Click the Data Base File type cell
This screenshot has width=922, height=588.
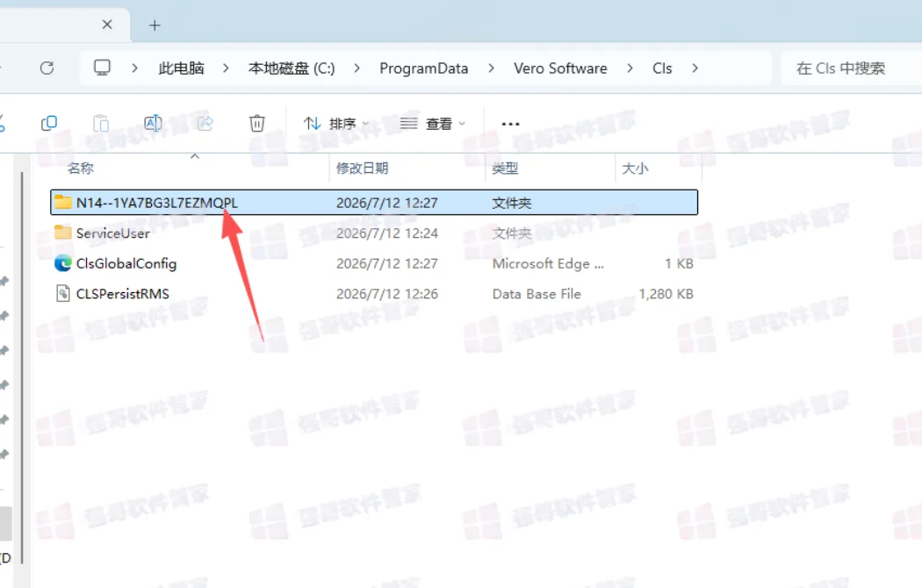pyautogui.click(x=537, y=294)
